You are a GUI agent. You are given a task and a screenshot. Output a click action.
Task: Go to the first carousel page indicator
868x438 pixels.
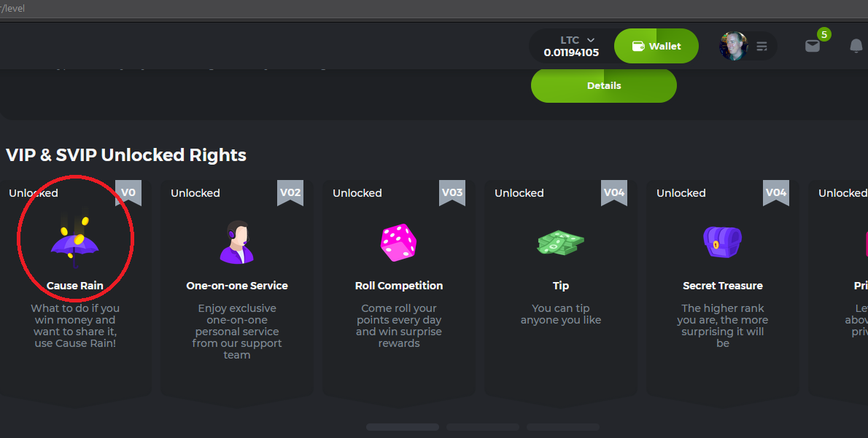pyautogui.click(x=402, y=427)
